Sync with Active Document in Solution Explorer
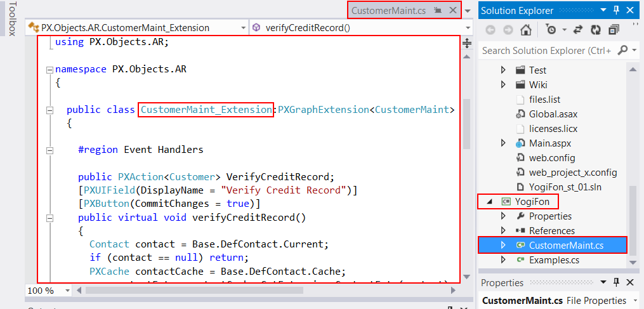Screen dimensions: 644x309 tap(578, 30)
